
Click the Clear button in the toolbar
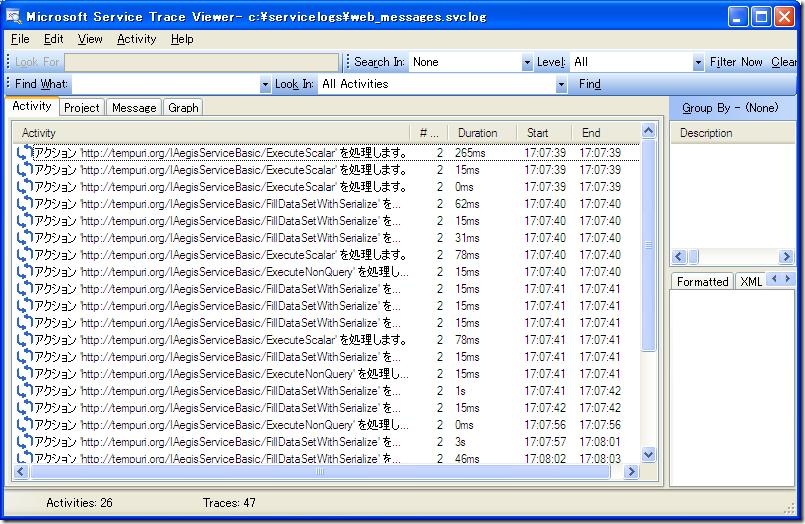point(783,62)
